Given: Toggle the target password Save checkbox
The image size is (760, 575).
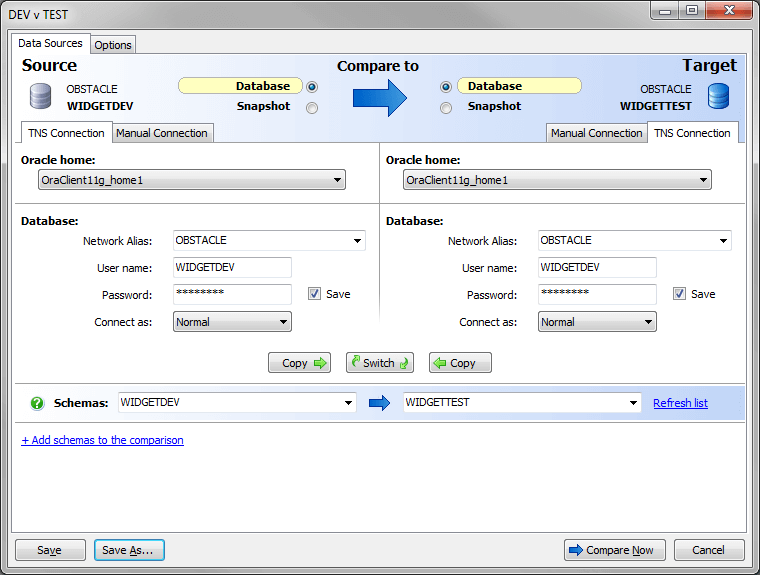Looking at the screenshot, I should pyautogui.click(x=679, y=294).
